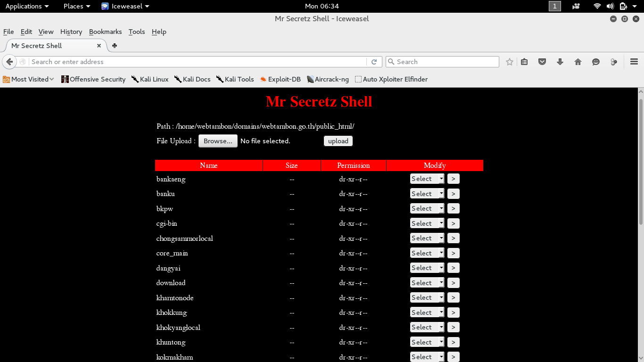
Task: Open the Aircrack-ng bookmark
Action: [x=328, y=79]
